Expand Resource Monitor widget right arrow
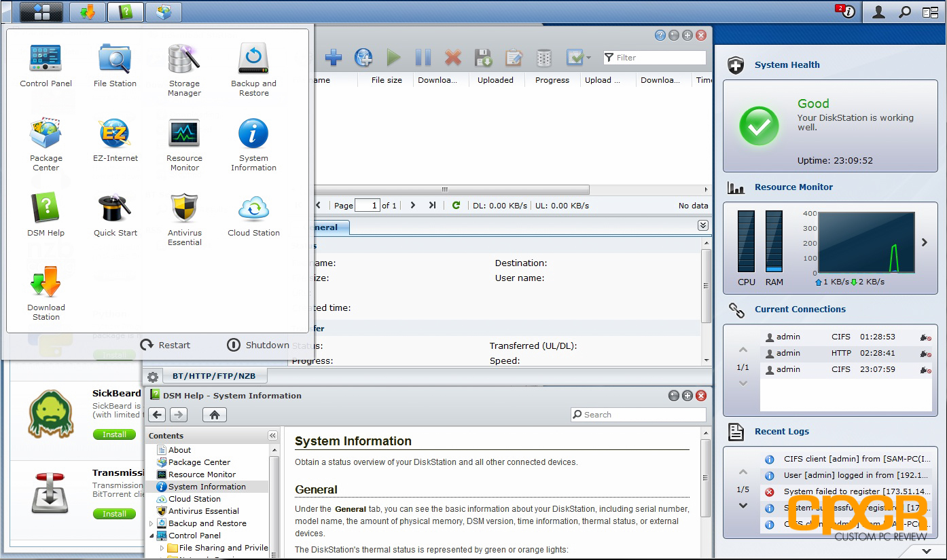 [x=924, y=242]
